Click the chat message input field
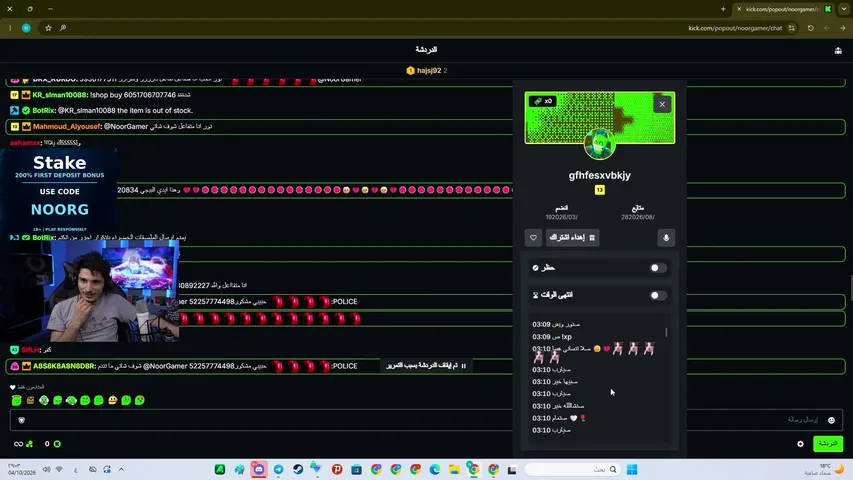853x480 pixels. pos(426,420)
